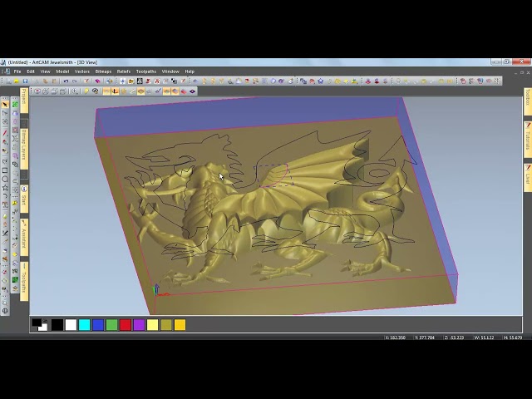The image size is (532, 399).
Task: Select the arrow Select Vectors tool
Action: [x=5, y=105]
